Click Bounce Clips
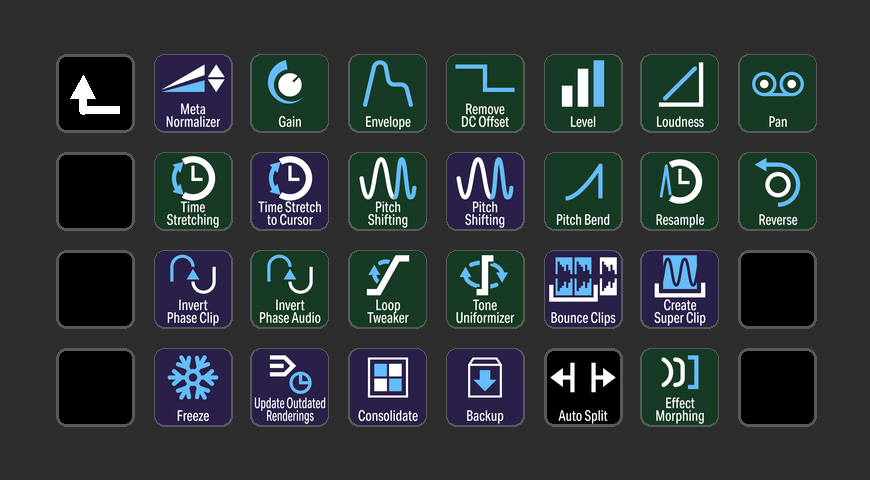Viewport: 870px width, 480px height. pyautogui.click(x=583, y=289)
